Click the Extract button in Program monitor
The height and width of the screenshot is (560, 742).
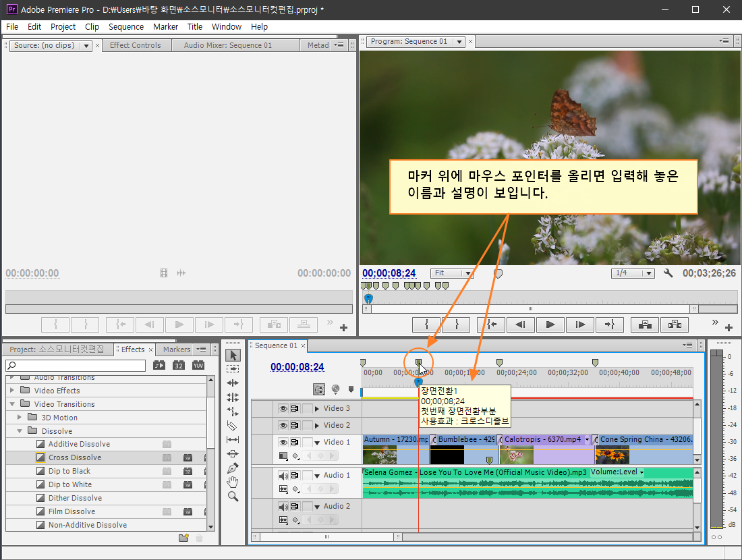[x=675, y=325]
